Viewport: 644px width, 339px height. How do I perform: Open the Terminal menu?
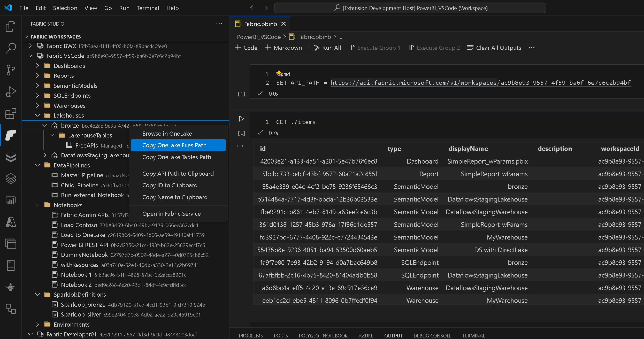(148, 8)
